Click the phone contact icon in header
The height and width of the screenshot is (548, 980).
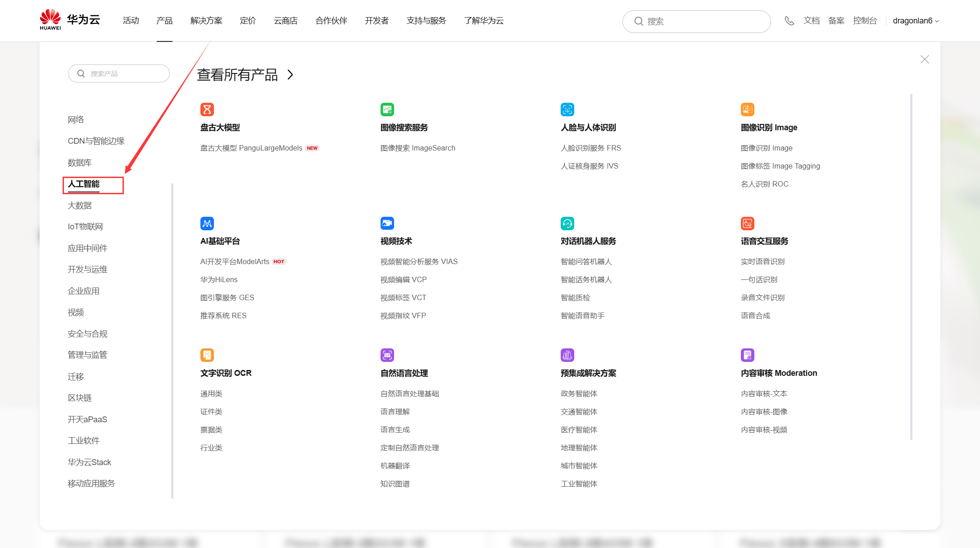click(789, 21)
